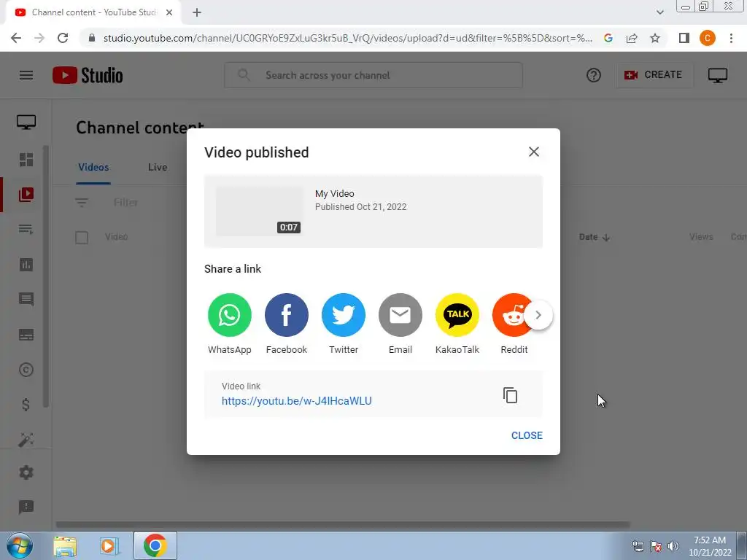Screen dimensions: 747x560
Task: Open Comments in the sidebar
Action: click(x=26, y=300)
